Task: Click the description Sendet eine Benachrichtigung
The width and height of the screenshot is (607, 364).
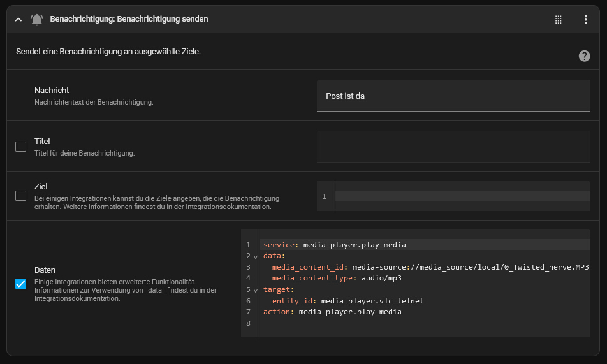Action: tap(108, 52)
